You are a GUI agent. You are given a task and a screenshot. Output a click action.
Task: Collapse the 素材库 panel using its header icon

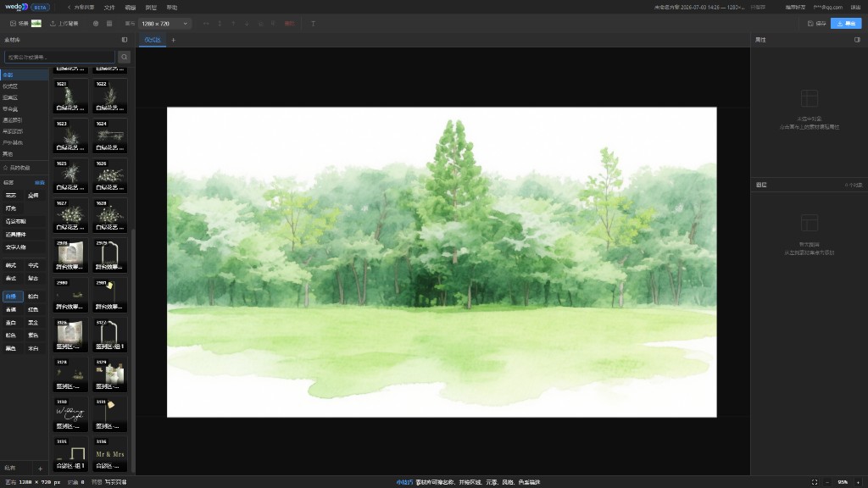[x=124, y=40]
